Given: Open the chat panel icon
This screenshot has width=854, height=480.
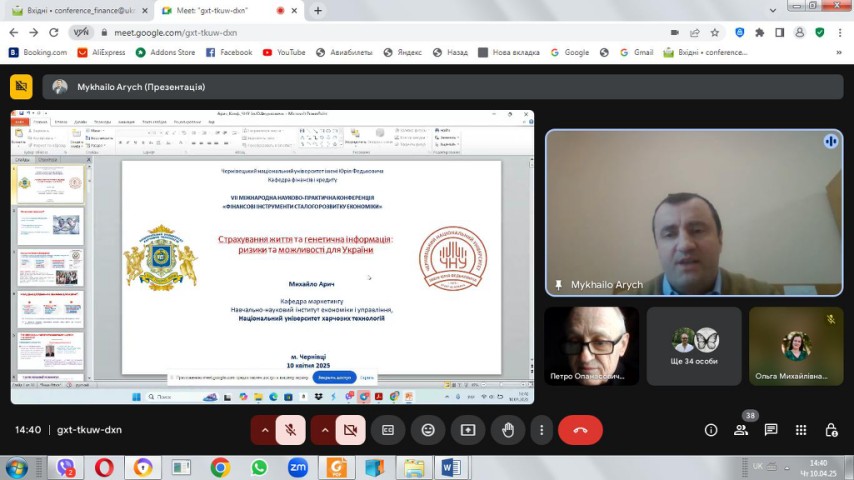Looking at the screenshot, I should [771, 430].
